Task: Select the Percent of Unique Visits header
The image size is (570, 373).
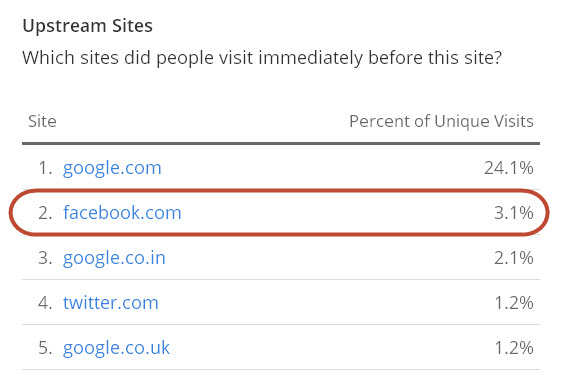Action: 441,121
